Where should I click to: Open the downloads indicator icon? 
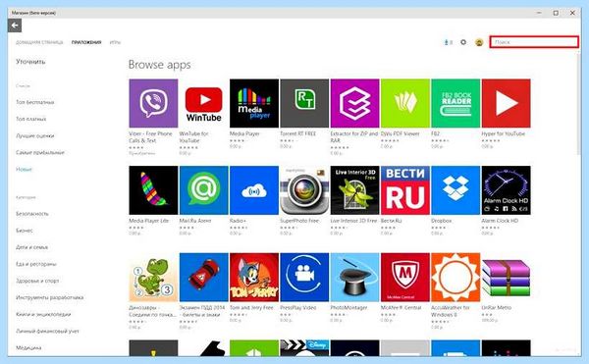448,42
